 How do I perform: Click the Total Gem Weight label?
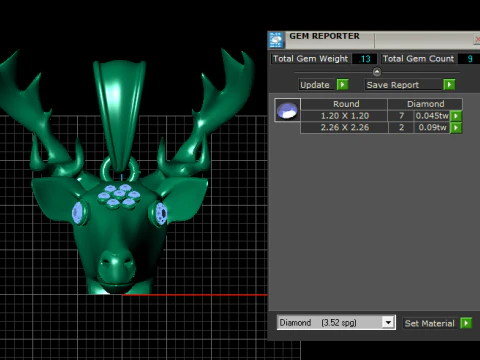coord(310,59)
